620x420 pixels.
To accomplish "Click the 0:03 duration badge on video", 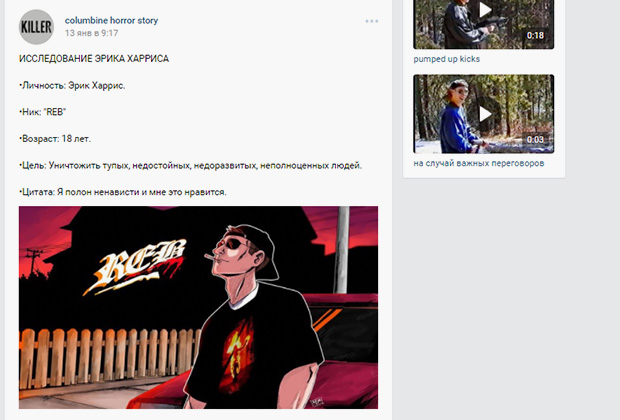I will click(x=535, y=139).
